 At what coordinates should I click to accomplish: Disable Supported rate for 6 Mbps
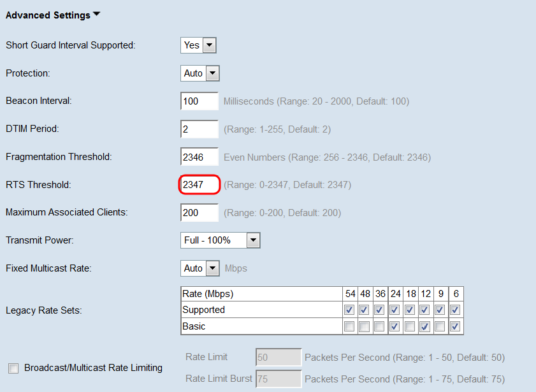click(455, 310)
